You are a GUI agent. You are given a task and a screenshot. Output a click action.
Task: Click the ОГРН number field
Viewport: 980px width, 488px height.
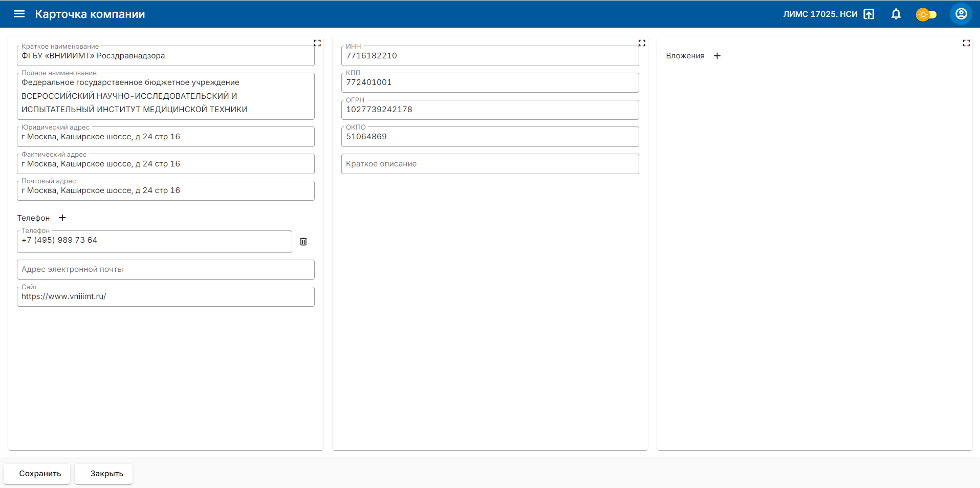(490, 110)
